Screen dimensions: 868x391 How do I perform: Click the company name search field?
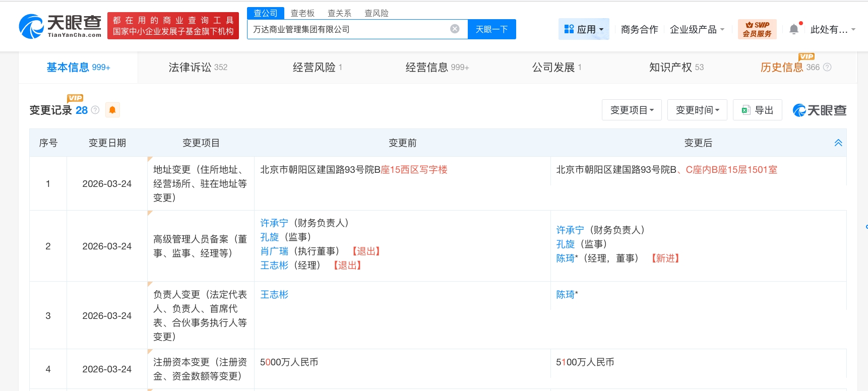pyautogui.click(x=348, y=29)
